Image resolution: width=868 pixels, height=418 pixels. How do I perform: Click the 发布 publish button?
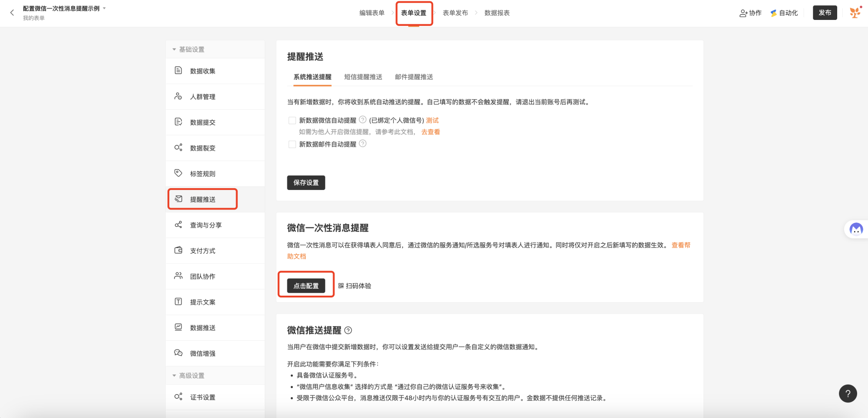(825, 13)
